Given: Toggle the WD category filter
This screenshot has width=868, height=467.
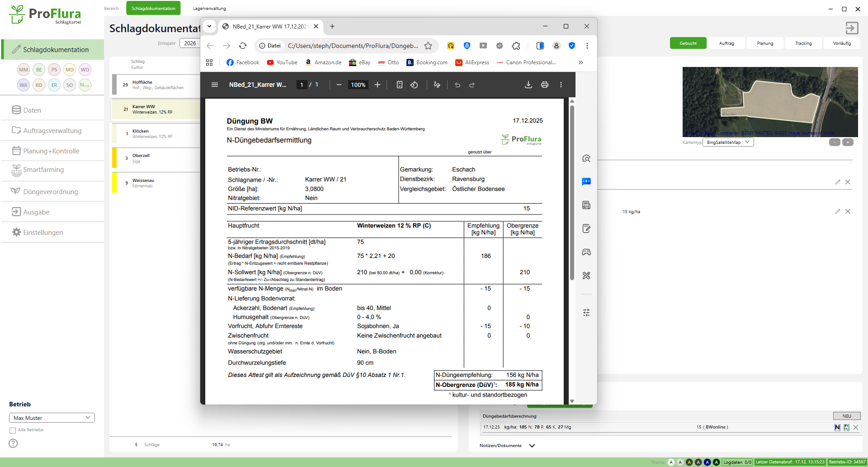Looking at the screenshot, I should coord(85,70).
